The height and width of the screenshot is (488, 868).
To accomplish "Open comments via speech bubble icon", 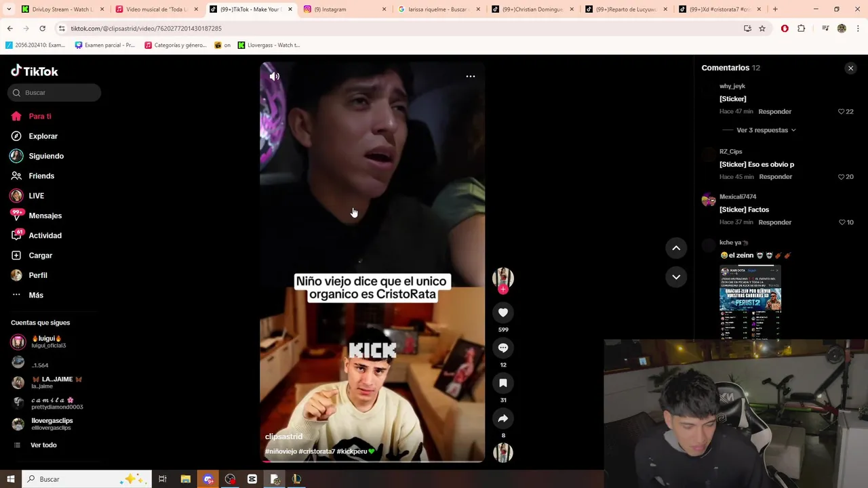I will [x=503, y=348].
